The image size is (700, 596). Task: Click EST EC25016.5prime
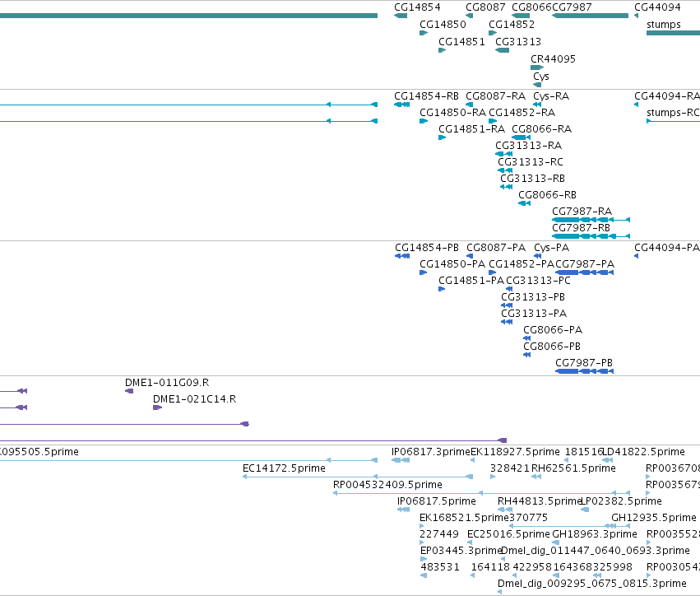point(471,542)
